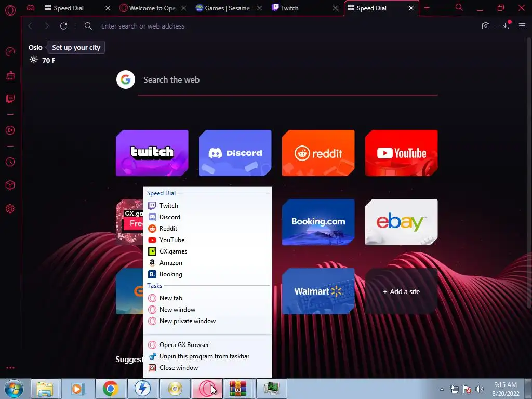Viewport: 532px width, 399px height.
Task: Open the search tabs magnifier icon
Action: 459,7
